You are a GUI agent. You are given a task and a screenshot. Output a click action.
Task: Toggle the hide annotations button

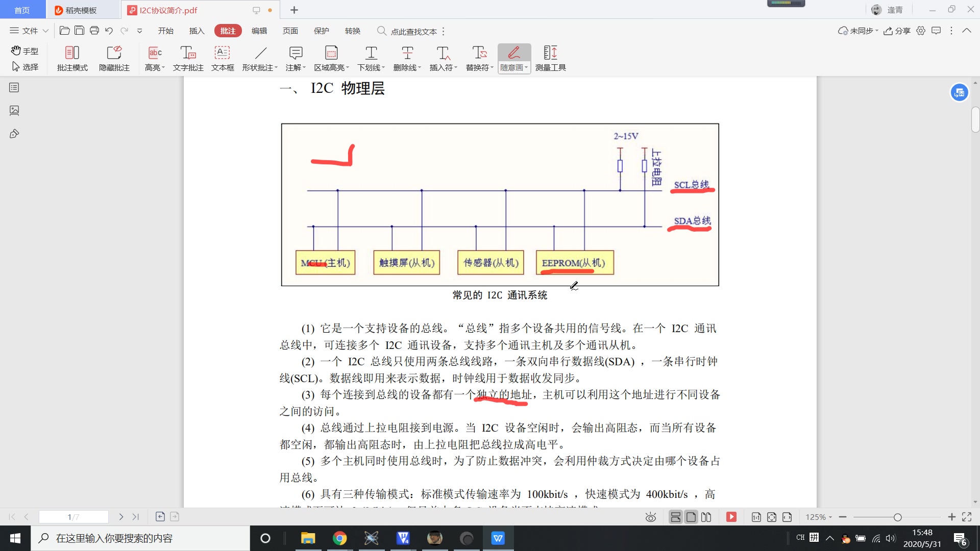[x=113, y=58]
